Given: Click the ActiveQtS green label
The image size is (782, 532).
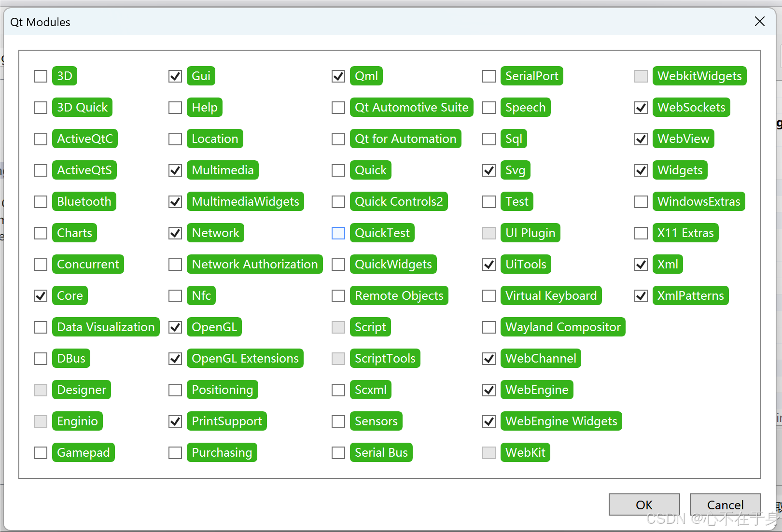Looking at the screenshot, I should pos(84,170).
